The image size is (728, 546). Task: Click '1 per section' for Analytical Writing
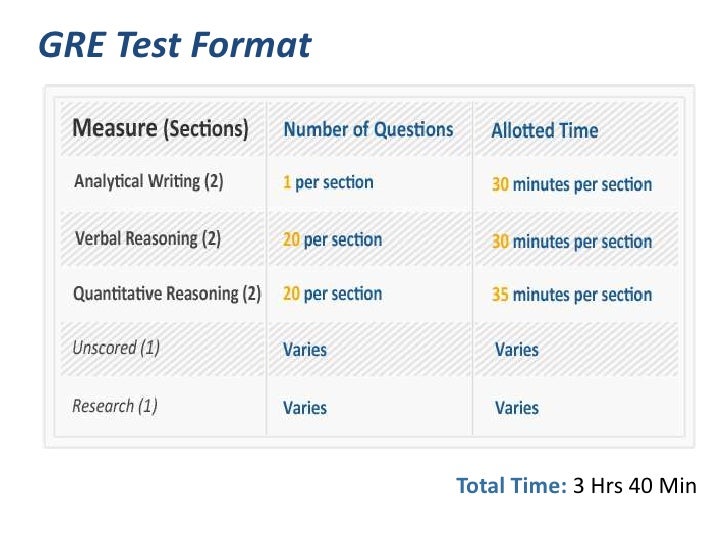(x=328, y=183)
